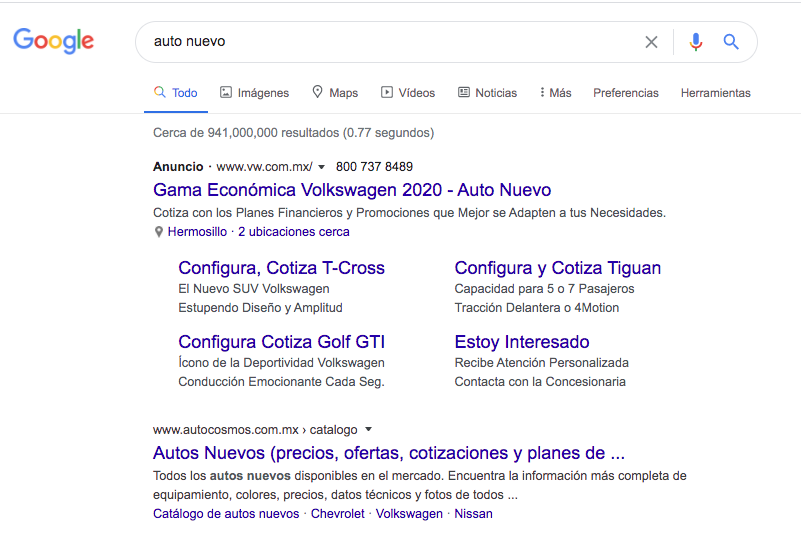Open the '2 ubicaciones cerca' link

[x=294, y=232]
